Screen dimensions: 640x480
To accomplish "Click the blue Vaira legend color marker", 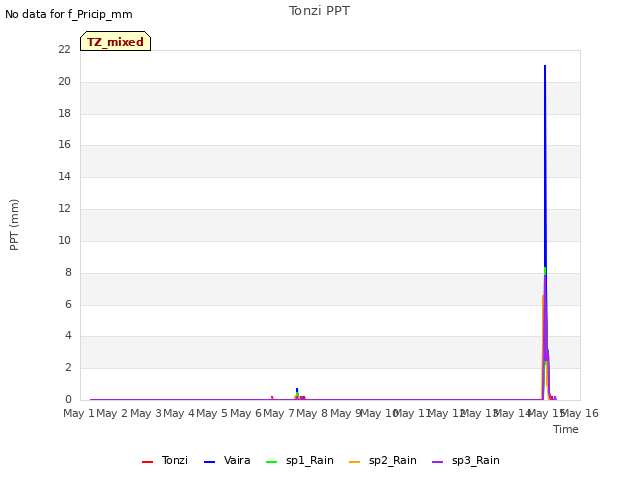I will (x=209, y=462).
